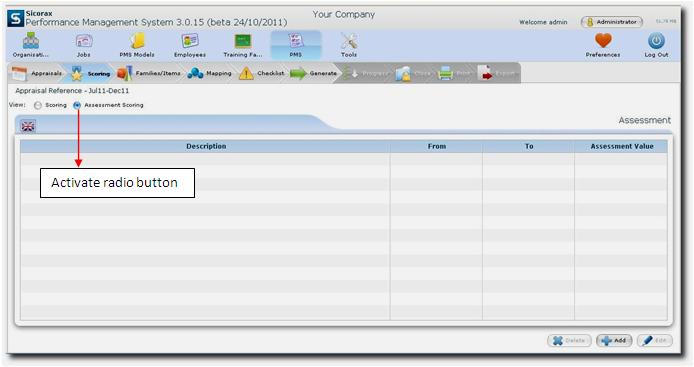Image resolution: width=694 pixels, height=367 pixels.
Task: Click the Add button
Action: [x=614, y=340]
